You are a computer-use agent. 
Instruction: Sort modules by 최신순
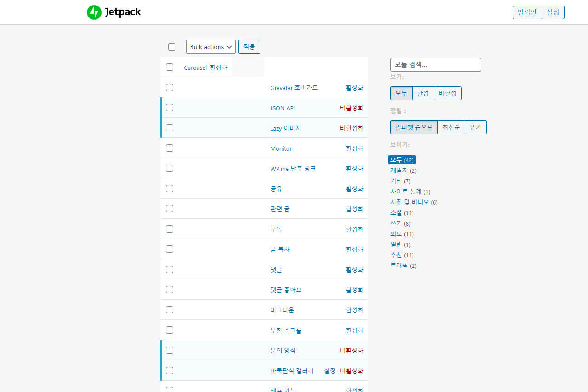(x=451, y=127)
